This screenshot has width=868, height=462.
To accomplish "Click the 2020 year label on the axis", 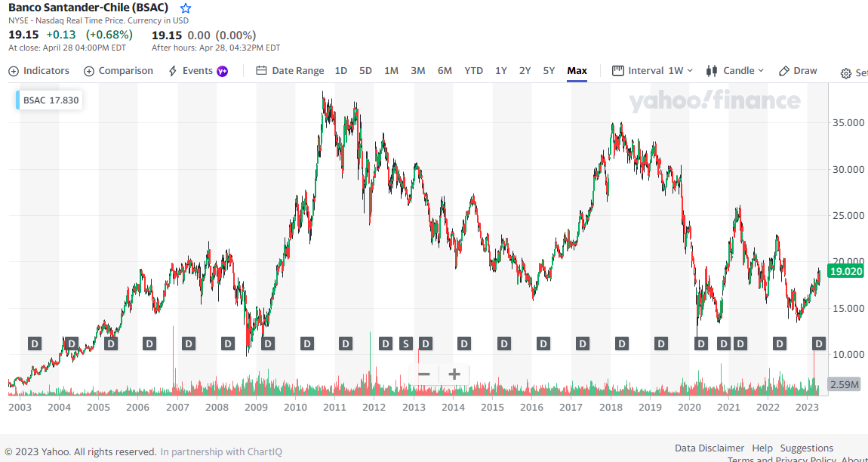I will [x=689, y=408].
